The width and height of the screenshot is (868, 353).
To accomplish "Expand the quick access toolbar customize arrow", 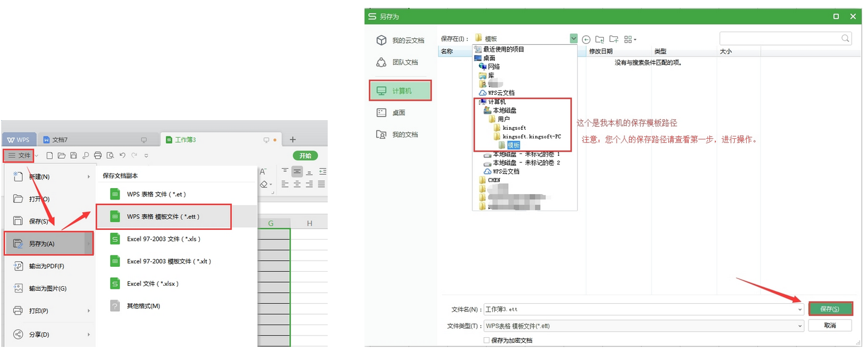I will tap(146, 156).
